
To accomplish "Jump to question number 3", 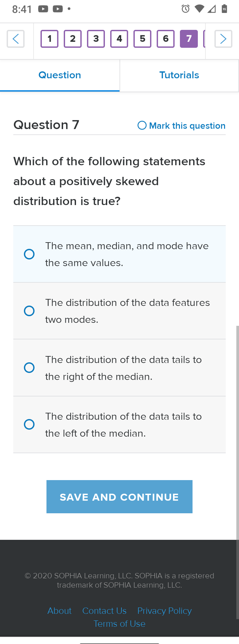I will click(x=96, y=39).
